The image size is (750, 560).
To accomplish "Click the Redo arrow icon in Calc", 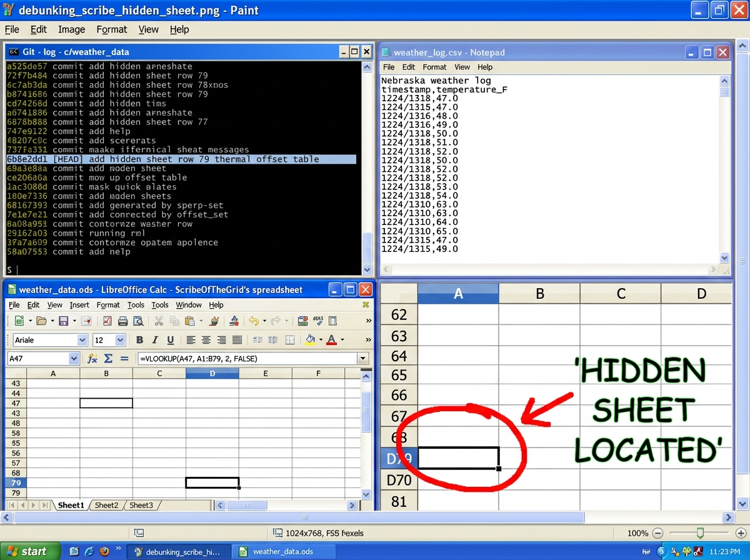I will (x=276, y=321).
